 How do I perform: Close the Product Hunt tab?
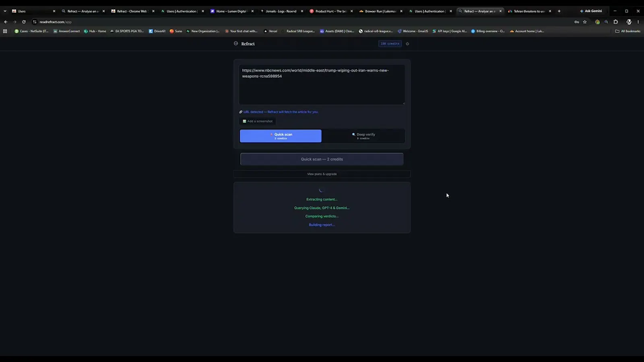[x=351, y=11]
